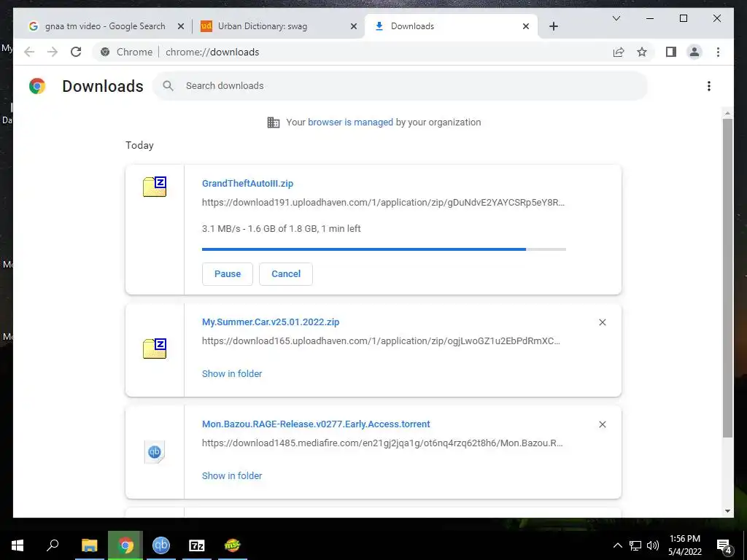Show Mon.Bazou torrent in folder
Image resolution: width=747 pixels, height=560 pixels.
tap(232, 475)
